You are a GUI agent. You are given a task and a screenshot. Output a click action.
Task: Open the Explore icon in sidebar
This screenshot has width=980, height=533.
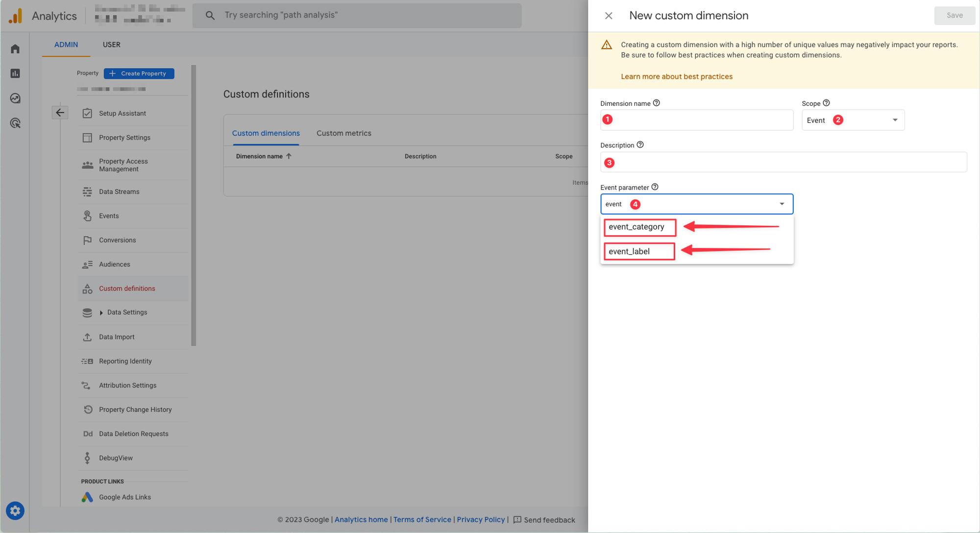[x=15, y=98]
